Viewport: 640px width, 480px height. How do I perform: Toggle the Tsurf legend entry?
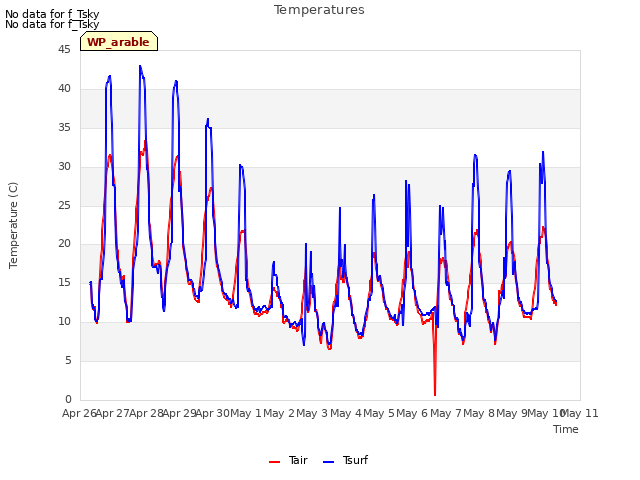point(345,460)
